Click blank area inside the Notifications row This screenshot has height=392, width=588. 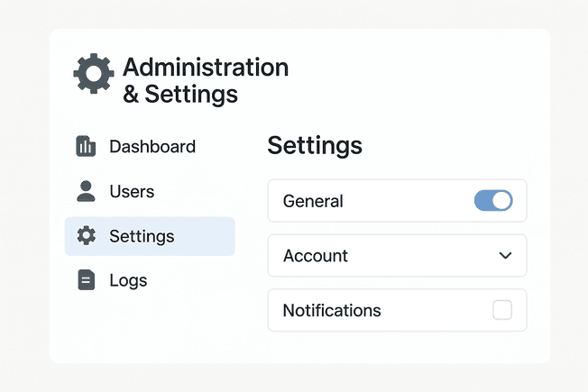point(433,311)
